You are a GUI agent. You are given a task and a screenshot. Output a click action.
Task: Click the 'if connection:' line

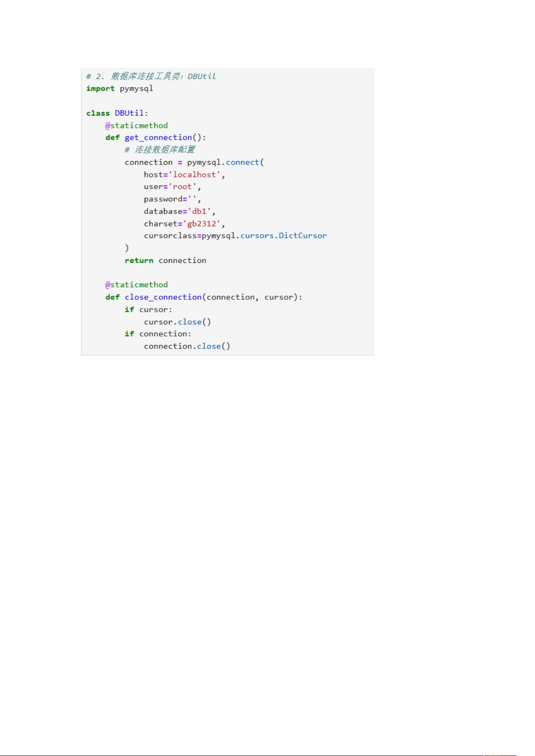158,334
